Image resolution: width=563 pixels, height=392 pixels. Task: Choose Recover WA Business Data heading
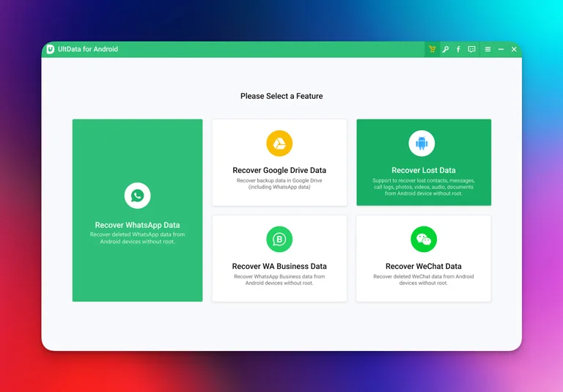pos(279,267)
